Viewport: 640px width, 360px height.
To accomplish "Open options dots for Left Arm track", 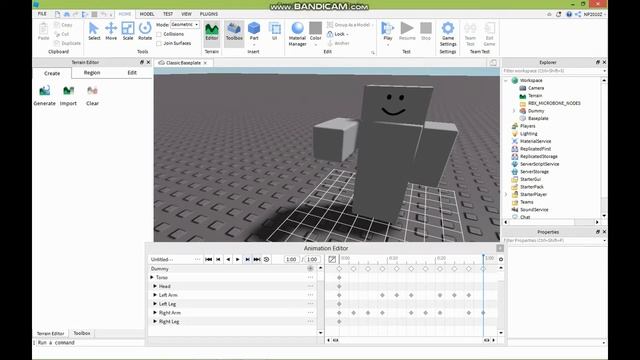I will 311,295.
